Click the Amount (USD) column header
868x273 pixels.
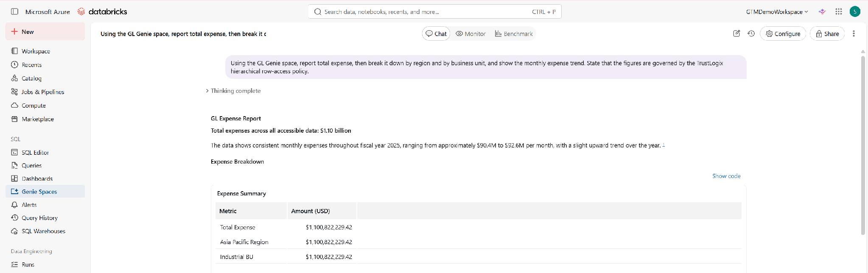click(322, 211)
